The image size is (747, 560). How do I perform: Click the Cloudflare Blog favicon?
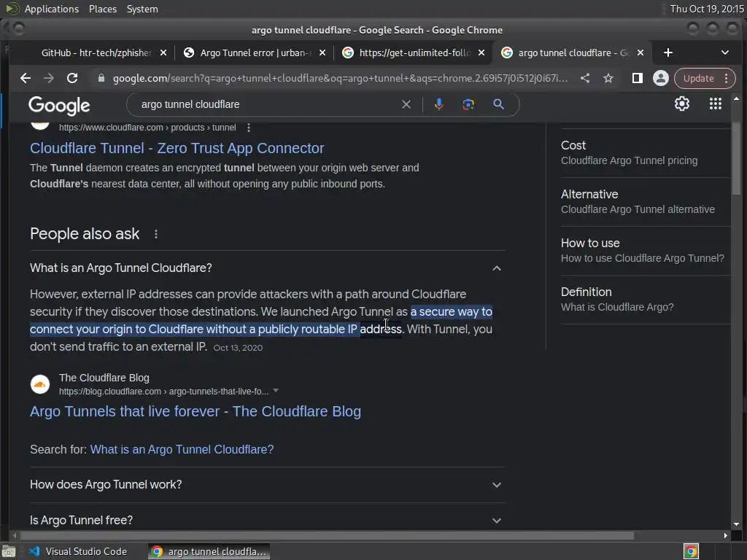tap(40, 384)
